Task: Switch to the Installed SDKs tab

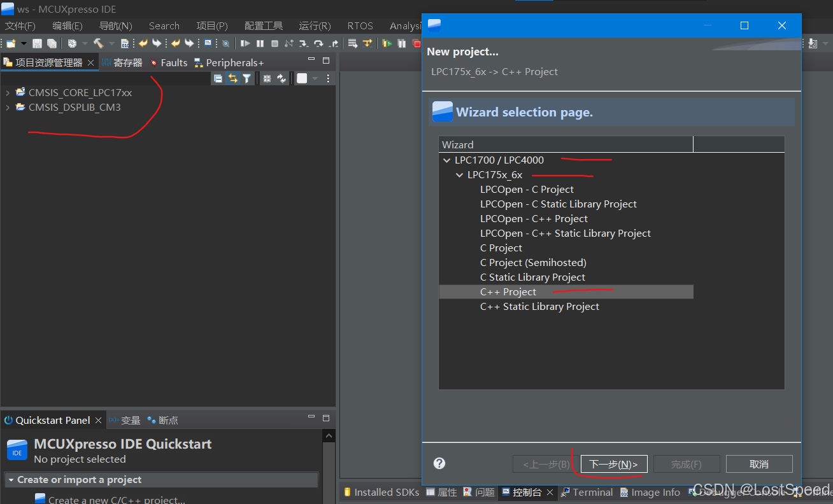Action: pos(381,492)
